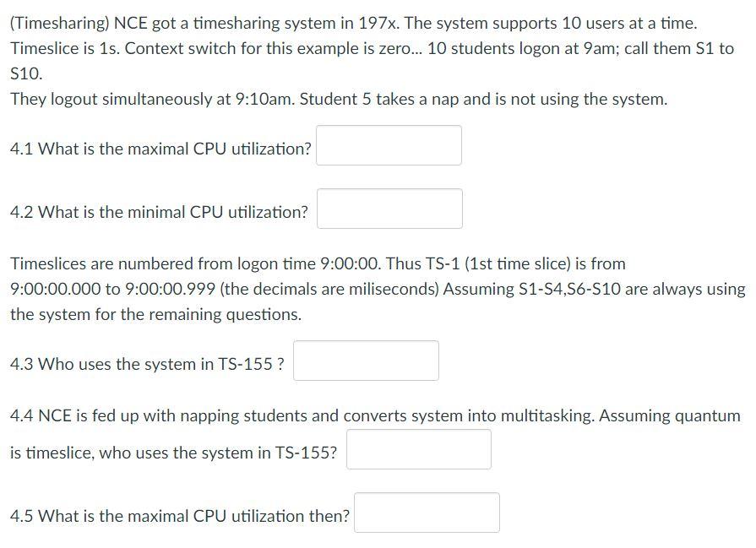756x548 pixels.
Task: Select the minimal CPU utilization answer field
Action: tap(389, 209)
